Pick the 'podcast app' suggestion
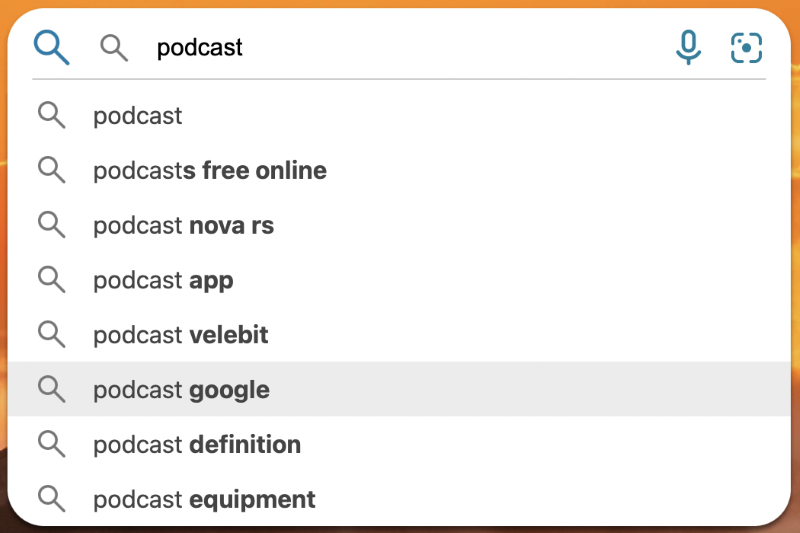The height and width of the screenshot is (533, 800). tap(399, 280)
